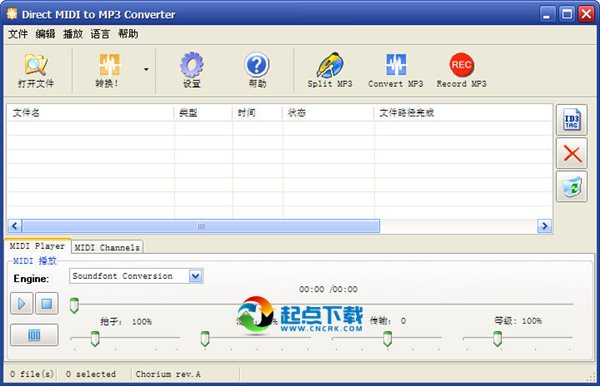Click the slider thumb under the watermark
The image size is (600, 386).
[205, 339]
